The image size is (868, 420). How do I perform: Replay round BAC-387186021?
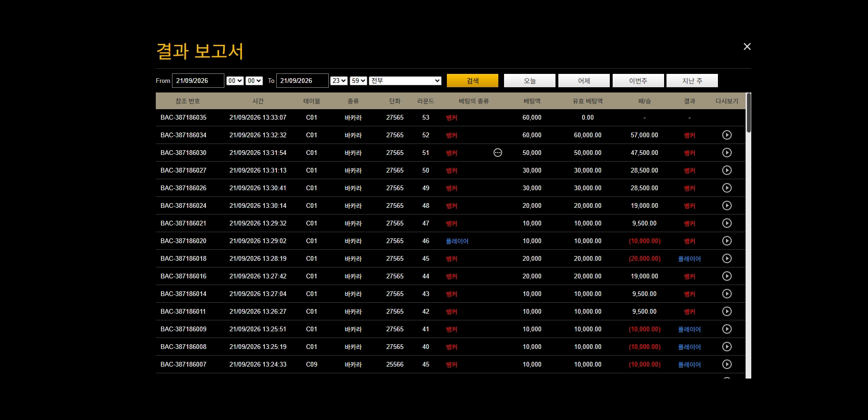tap(727, 223)
